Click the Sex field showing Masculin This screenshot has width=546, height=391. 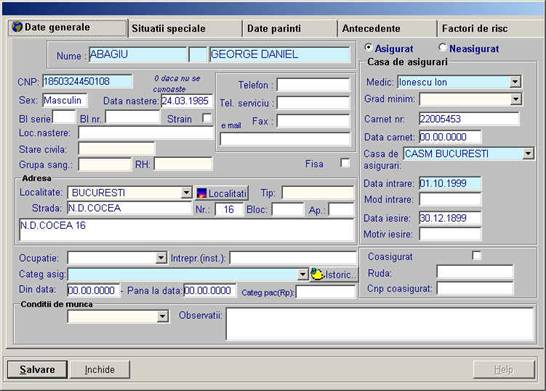65,100
